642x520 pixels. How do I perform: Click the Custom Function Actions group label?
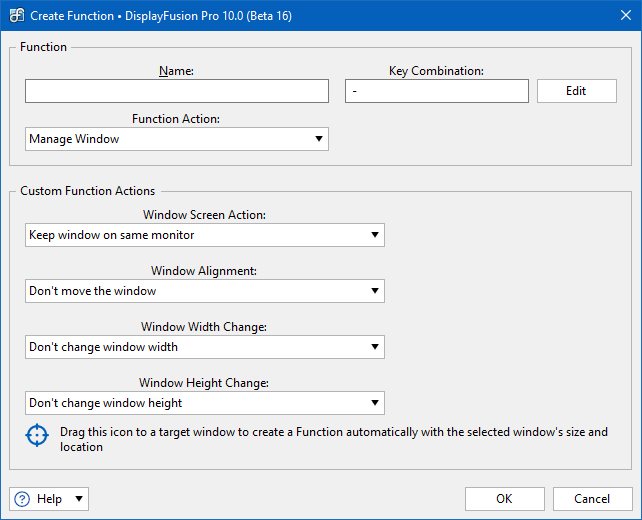(88, 191)
